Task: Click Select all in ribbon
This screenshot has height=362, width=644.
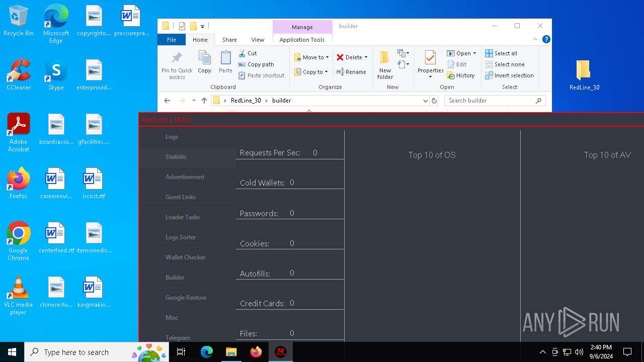Action: click(501, 53)
